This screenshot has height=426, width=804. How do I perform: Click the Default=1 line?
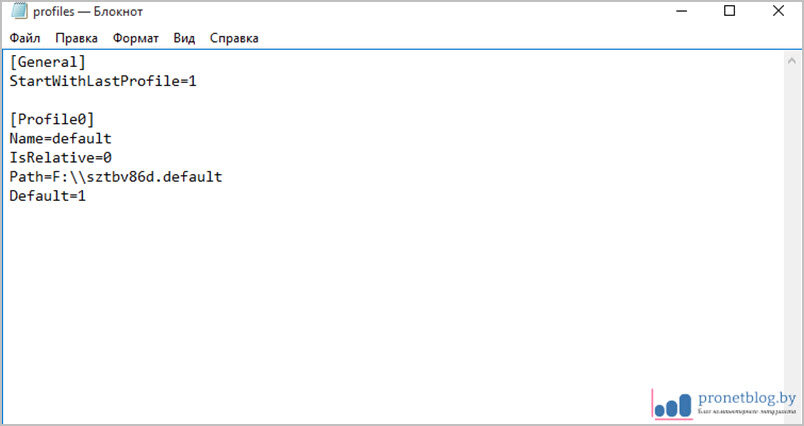click(x=48, y=196)
